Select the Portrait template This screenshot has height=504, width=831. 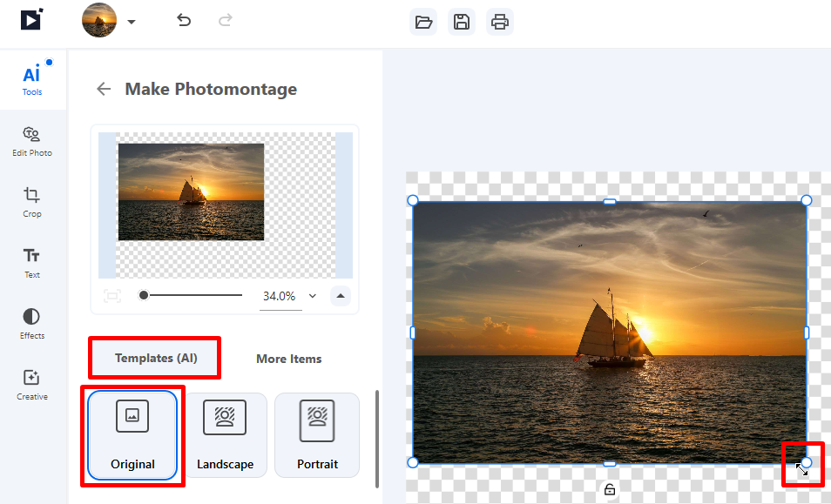317,435
